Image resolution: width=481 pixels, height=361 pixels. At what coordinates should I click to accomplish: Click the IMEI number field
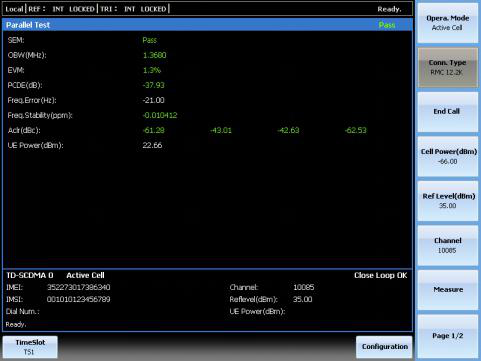click(x=78, y=287)
